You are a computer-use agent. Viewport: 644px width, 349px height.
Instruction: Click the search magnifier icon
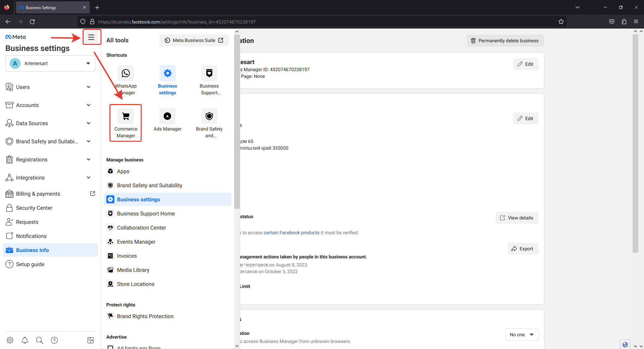[40, 340]
